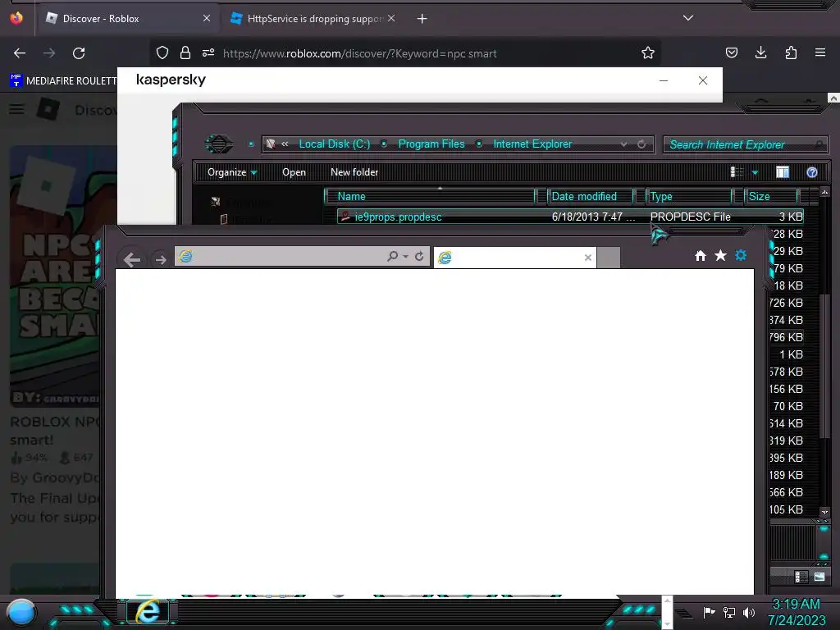840x630 pixels.
Task: Sort files by Size column header
Action: [771, 197]
